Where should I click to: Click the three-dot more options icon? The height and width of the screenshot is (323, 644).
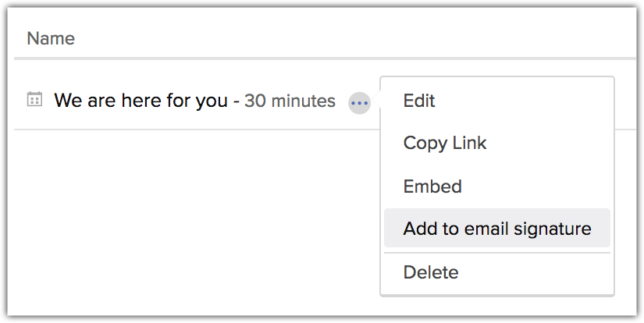click(x=359, y=102)
